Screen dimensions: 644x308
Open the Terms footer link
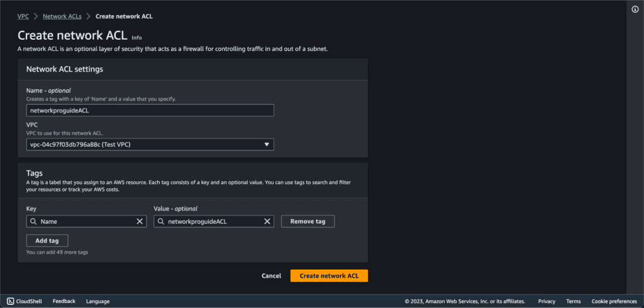(x=574, y=302)
